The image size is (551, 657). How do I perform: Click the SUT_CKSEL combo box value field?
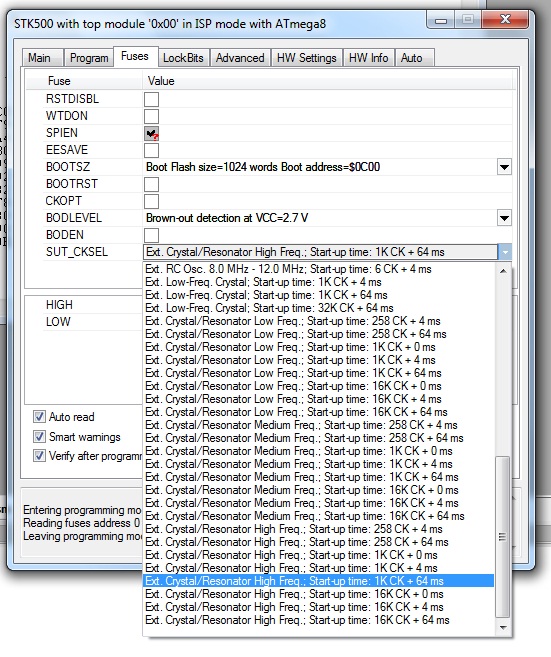321,252
